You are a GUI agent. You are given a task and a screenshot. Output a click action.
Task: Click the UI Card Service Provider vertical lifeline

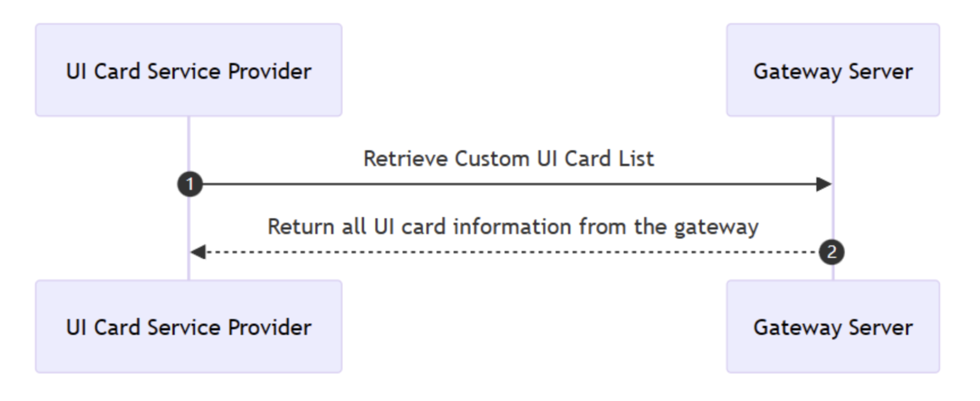click(189, 144)
